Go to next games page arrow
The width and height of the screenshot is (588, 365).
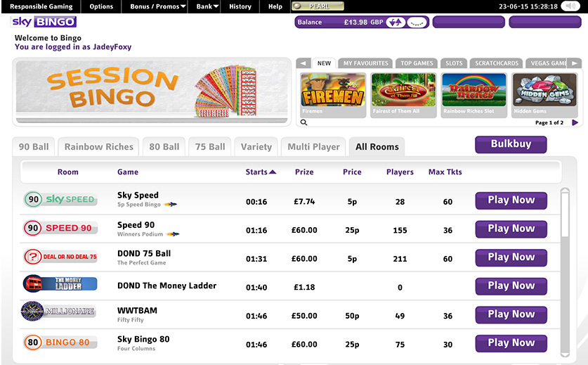[575, 122]
